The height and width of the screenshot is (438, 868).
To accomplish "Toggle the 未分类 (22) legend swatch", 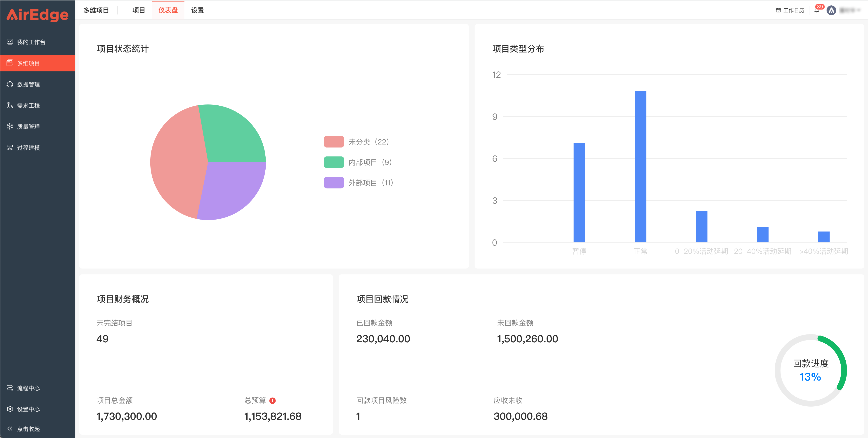I will [334, 142].
